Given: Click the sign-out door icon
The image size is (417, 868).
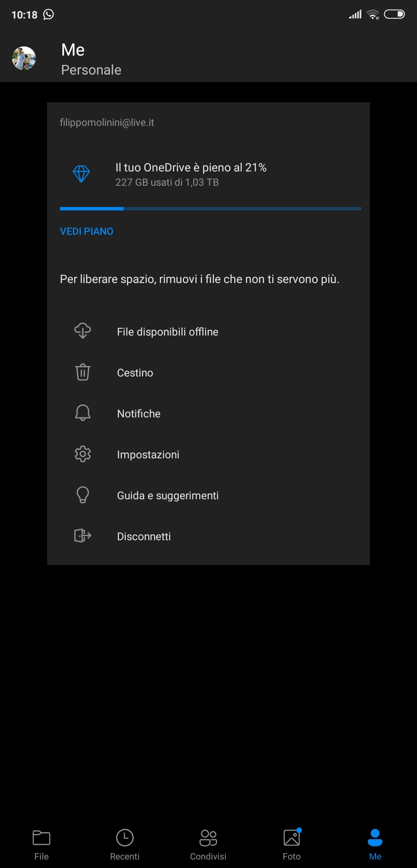Looking at the screenshot, I should coord(83,536).
